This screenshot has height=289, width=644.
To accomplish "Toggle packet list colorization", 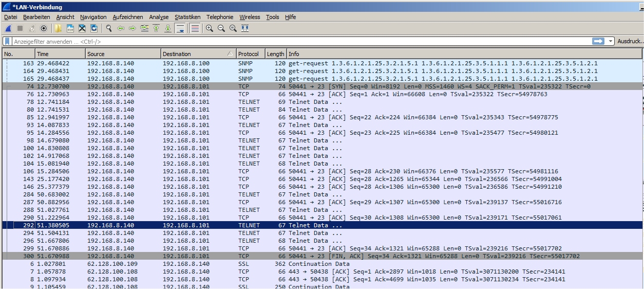I will pos(195,28).
